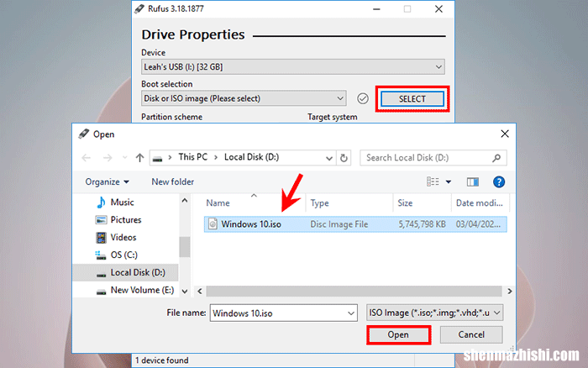Open the ISO Image file type filter
Screen dimensions: 588x368
434,313
